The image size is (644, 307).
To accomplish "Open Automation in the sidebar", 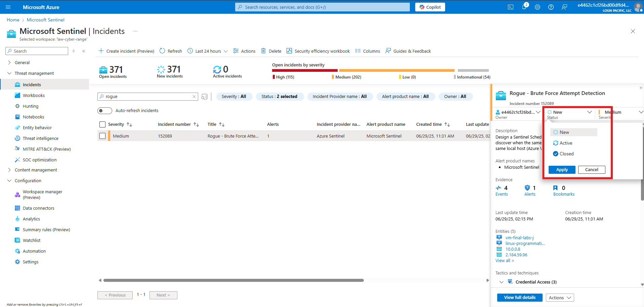I will pyautogui.click(x=34, y=251).
